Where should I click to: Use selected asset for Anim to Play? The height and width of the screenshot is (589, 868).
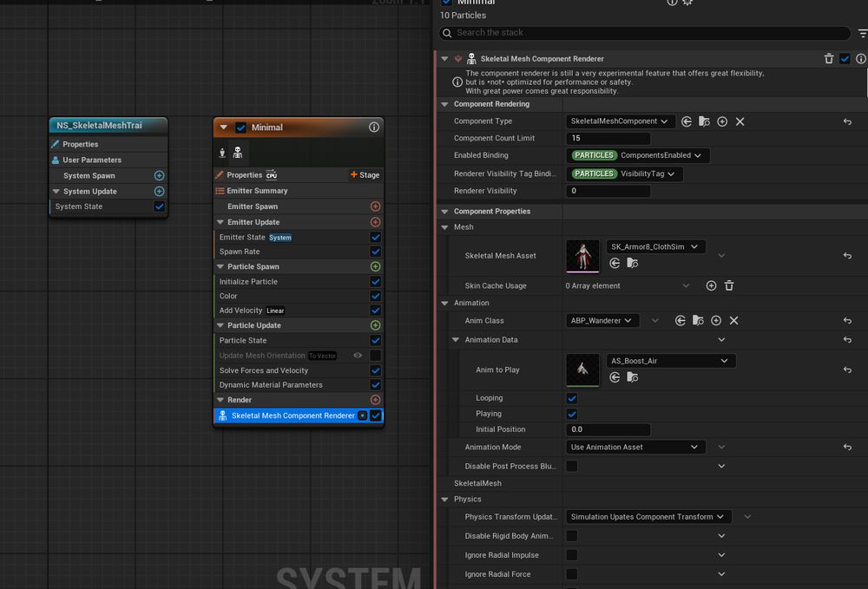[615, 377]
